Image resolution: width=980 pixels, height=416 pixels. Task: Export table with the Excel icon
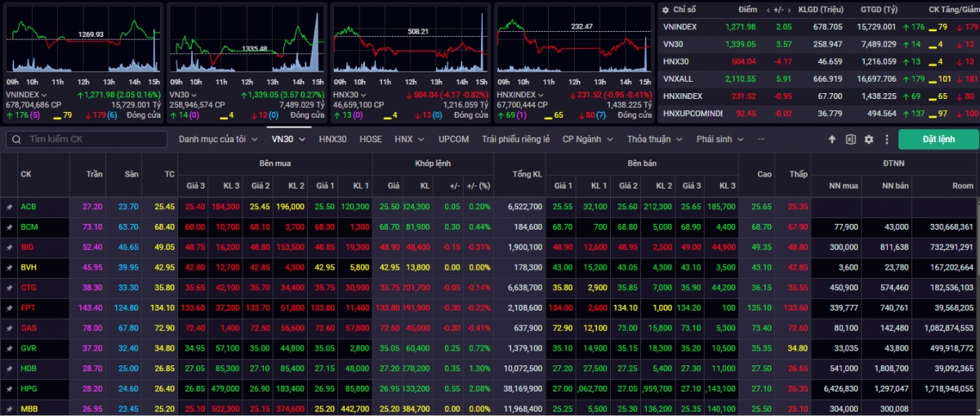tap(850, 140)
